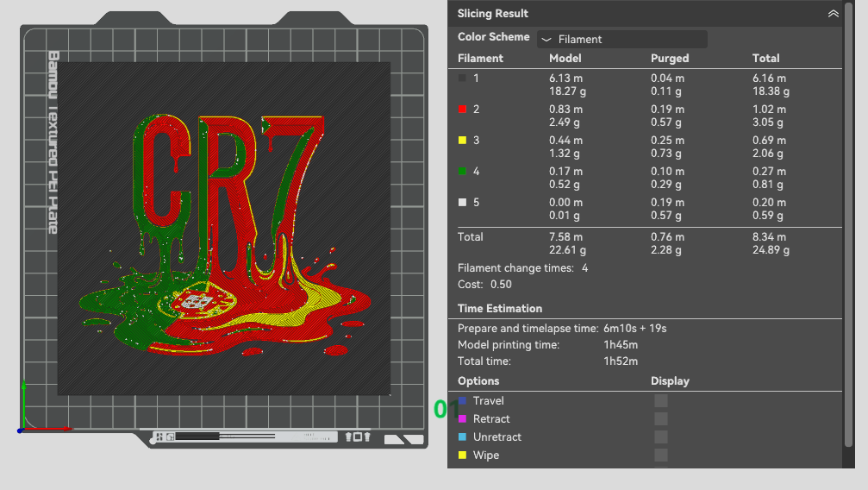The image size is (868, 490).
Task: Click filament 2 red swatch
Action: tap(462, 110)
